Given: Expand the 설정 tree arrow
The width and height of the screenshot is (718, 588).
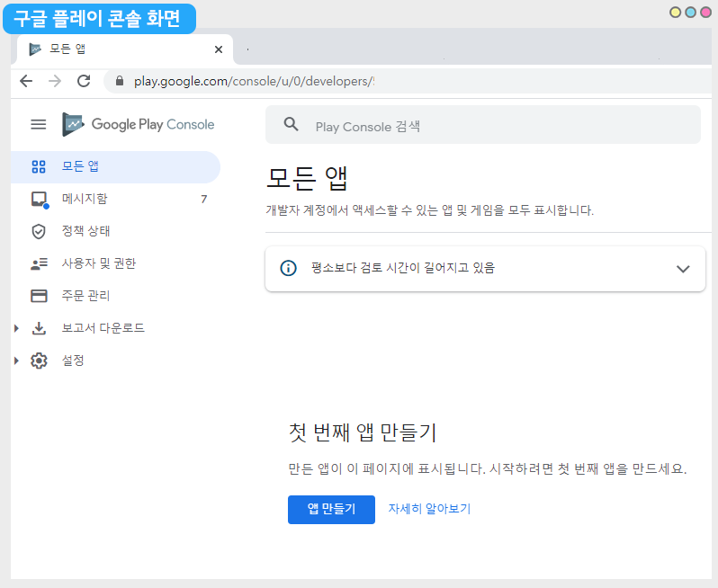Looking at the screenshot, I should [x=16, y=361].
